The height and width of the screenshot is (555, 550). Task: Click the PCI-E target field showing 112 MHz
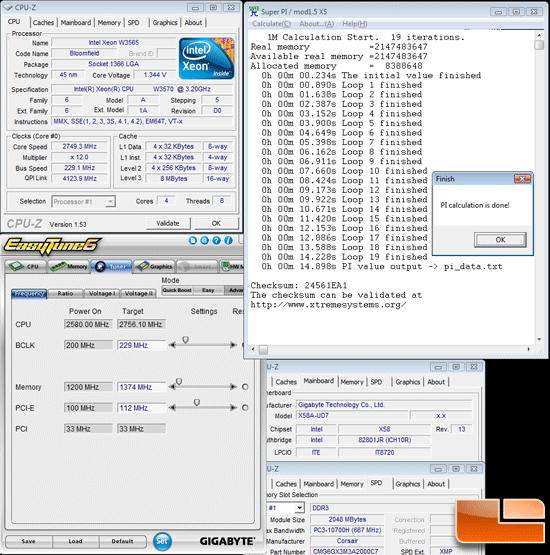[142, 408]
